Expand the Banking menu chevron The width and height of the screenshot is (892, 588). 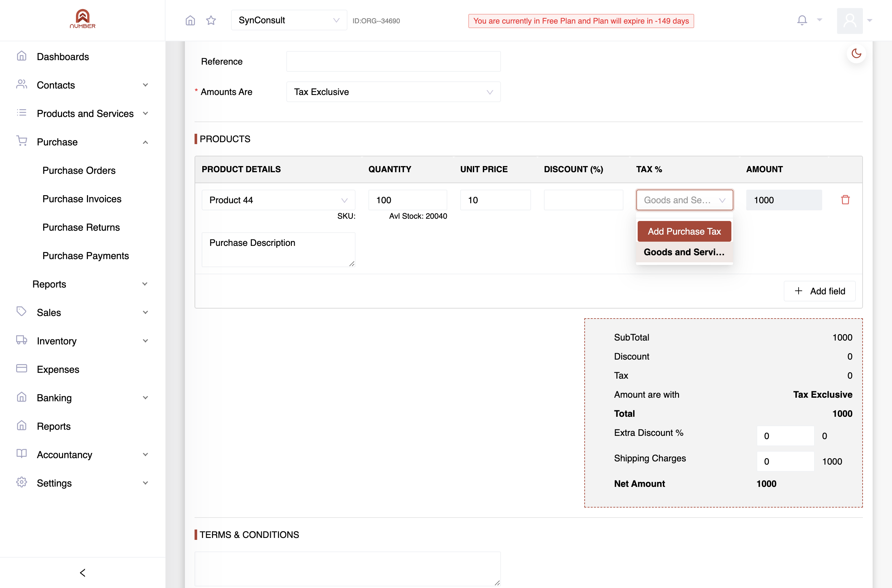click(145, 398)
